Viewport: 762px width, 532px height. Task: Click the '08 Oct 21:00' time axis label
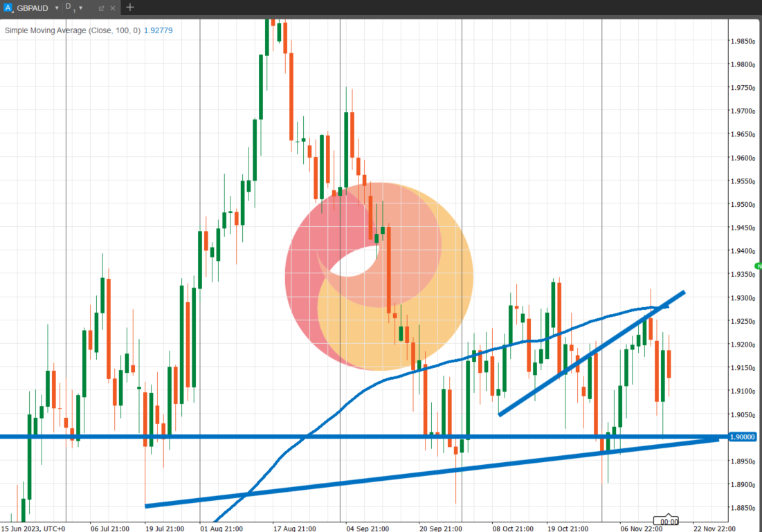pyautogui.click(x=513, y=528)
